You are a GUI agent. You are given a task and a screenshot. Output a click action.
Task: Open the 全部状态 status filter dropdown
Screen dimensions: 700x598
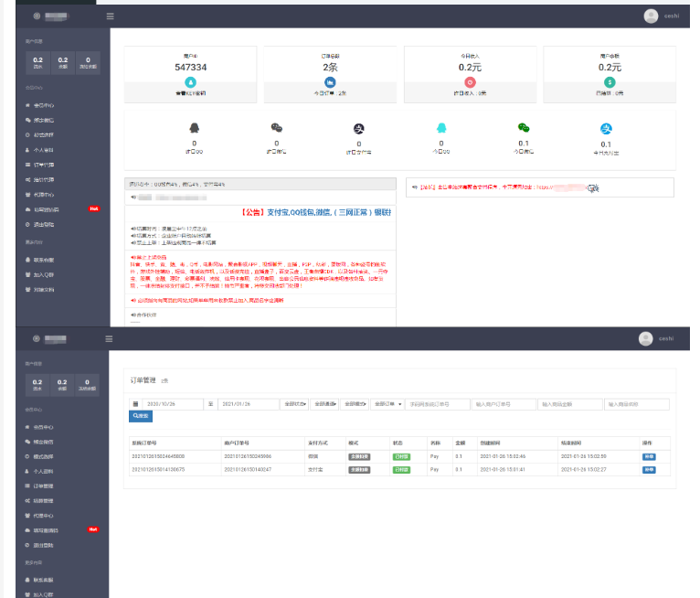coord(293,403)
